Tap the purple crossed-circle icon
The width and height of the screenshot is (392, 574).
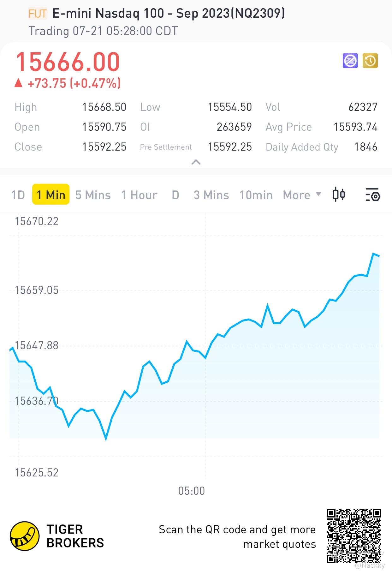point(350,61)
